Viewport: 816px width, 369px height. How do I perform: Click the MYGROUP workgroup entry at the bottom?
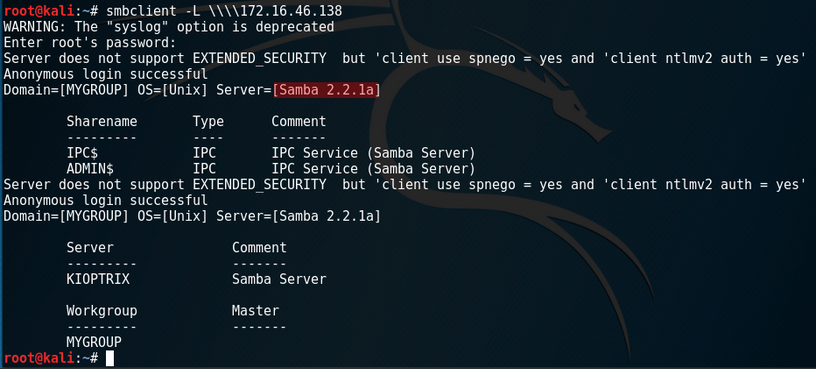tap(94, 342)
